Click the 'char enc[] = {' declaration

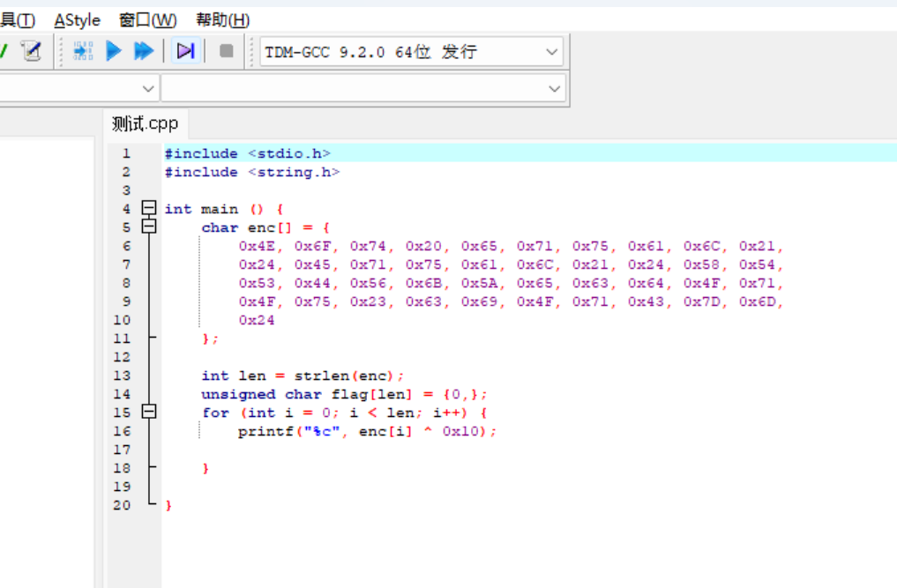coord(265,227)
